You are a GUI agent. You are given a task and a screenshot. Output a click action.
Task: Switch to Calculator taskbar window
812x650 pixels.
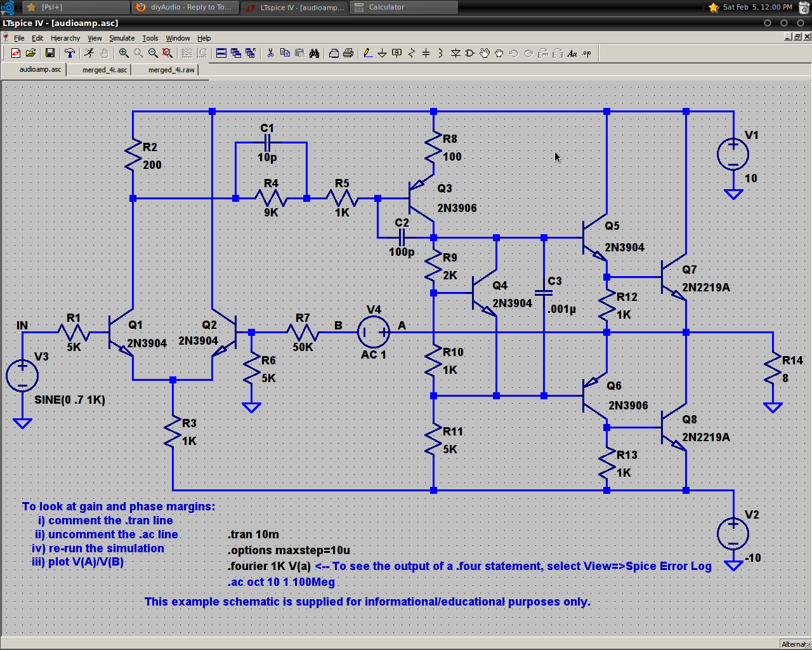click(405, 7)
